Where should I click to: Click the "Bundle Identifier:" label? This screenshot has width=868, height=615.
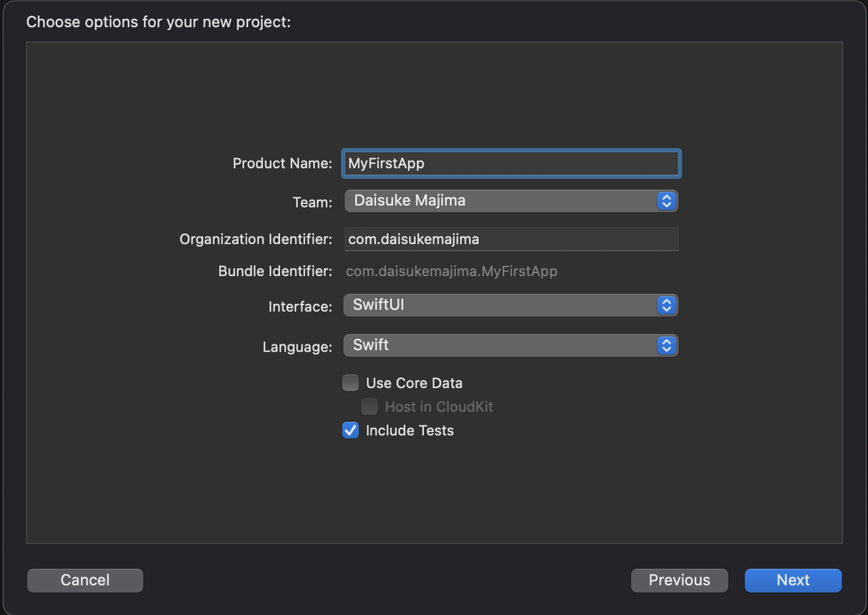pyautogui.click(x=275, y=271)
